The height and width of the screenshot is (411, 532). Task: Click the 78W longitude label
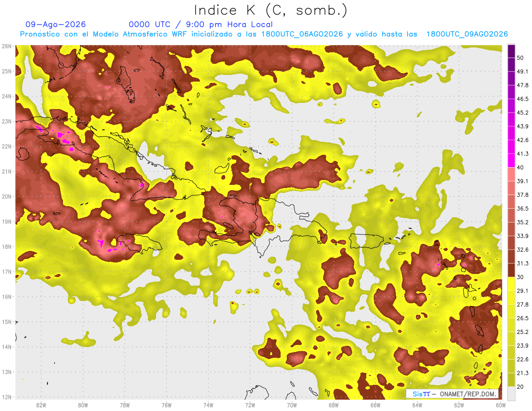(x=125, y=405)
